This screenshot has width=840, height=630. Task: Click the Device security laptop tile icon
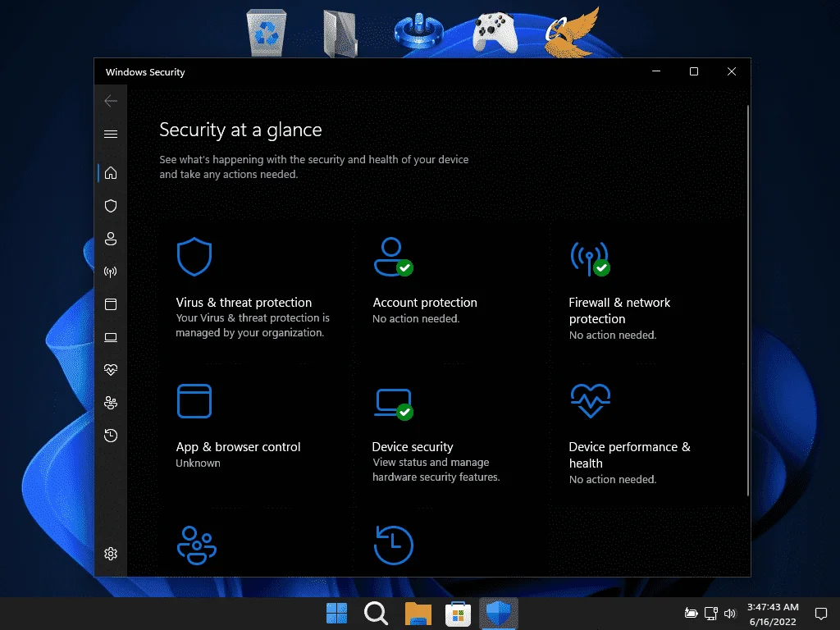point(394,404)
